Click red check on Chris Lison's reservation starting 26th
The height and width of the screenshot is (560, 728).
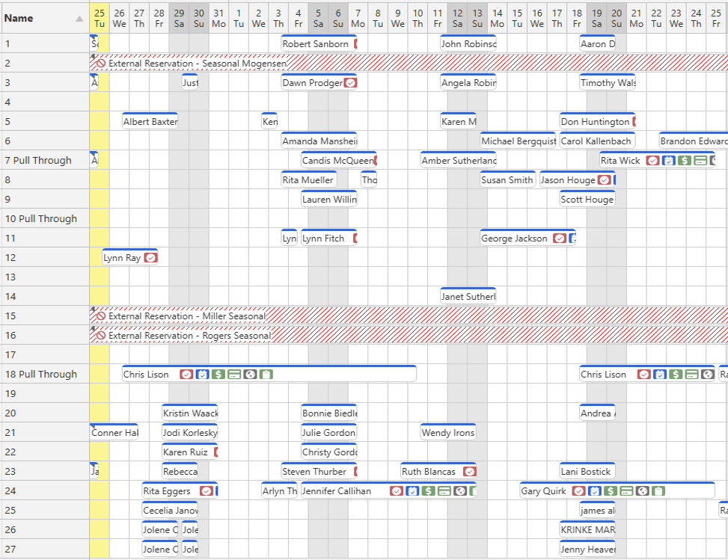(x=186, y=375)
